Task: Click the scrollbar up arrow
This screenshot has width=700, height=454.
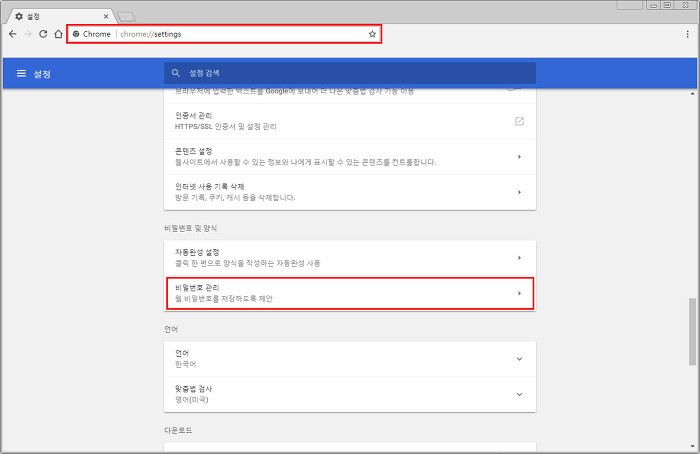Action: 692,94
